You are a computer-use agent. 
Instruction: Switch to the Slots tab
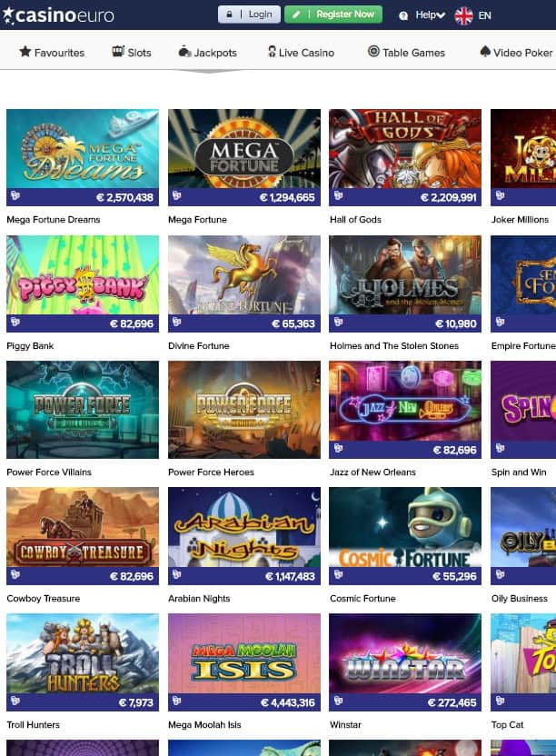click(132, 52)
